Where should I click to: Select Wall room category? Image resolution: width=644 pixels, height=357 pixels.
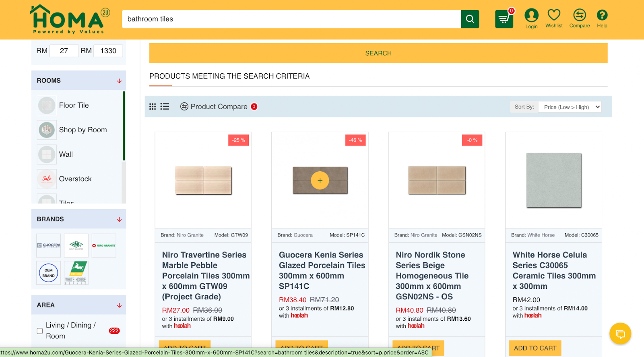(66, 154)
